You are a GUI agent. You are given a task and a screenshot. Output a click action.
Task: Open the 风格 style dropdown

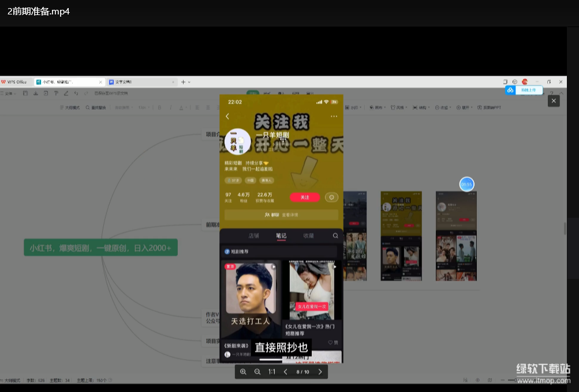tap(399, 107)
